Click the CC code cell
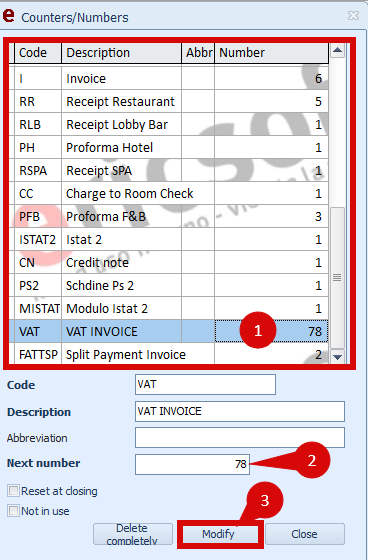Image resolution: width=368 pixels, height=560 pixels. click(x=38, y=193)
